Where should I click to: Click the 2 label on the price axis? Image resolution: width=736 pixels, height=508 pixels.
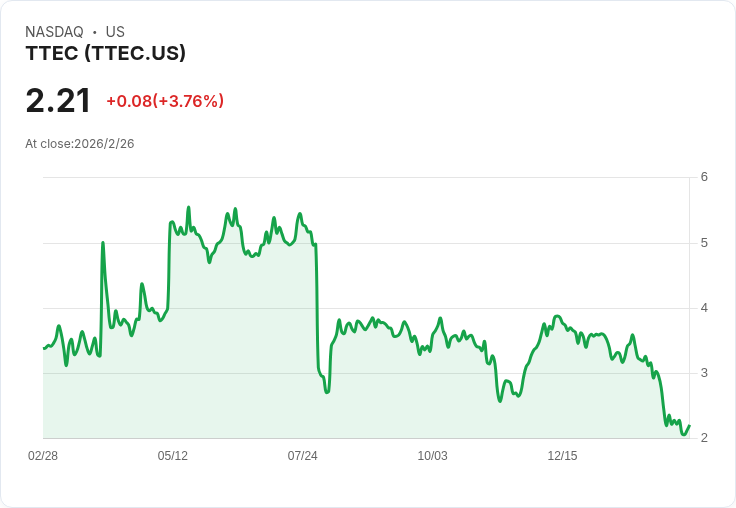coord(704,438)
